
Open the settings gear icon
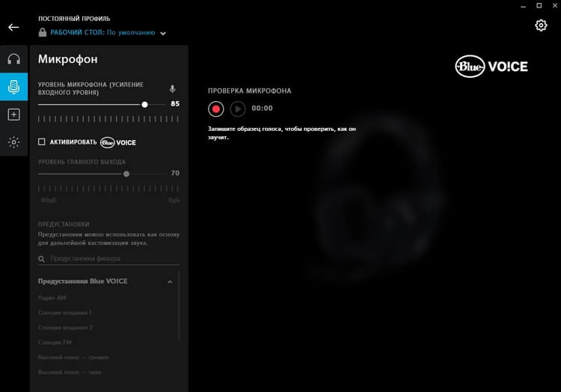tap(541, 25)
